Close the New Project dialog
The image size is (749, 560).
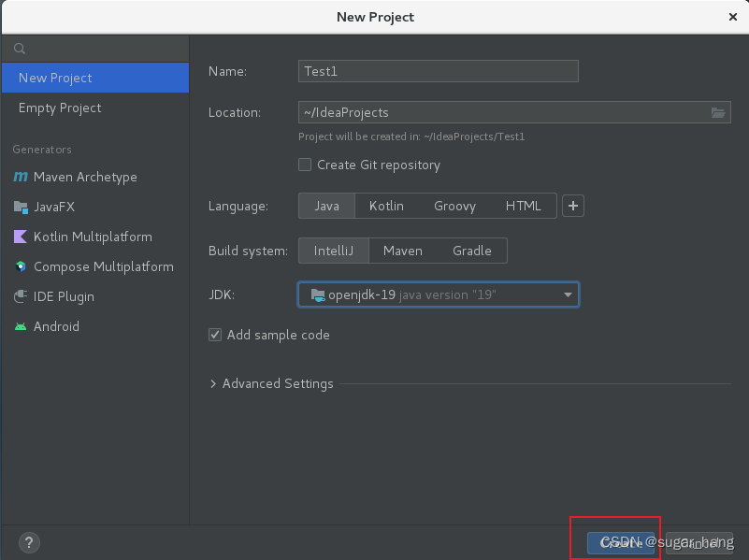733,17
